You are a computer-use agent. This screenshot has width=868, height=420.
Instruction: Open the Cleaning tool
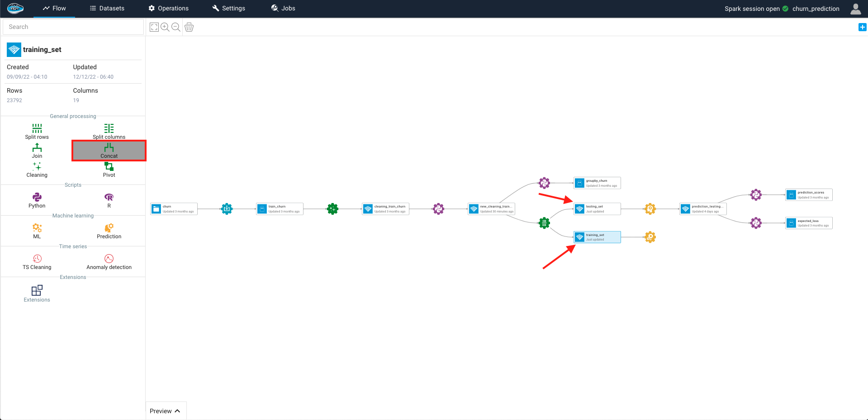pos(37,170)
